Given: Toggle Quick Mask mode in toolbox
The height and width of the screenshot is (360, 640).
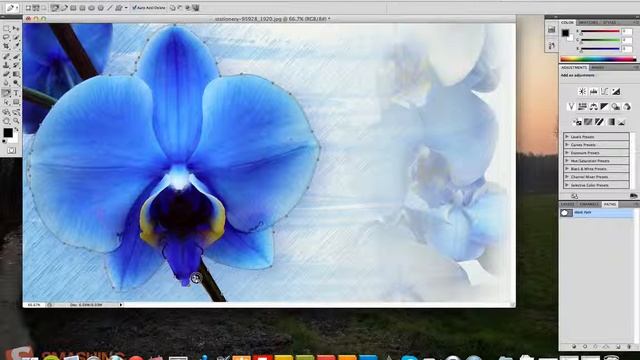Looking at the screenshot, I should point(11,151).
